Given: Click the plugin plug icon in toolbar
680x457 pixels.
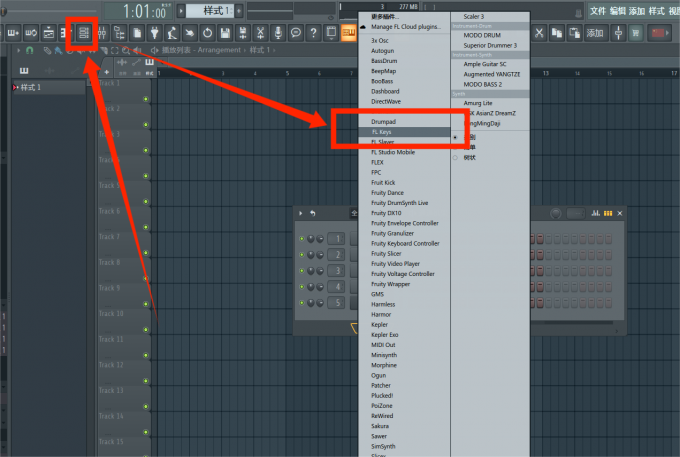Looking at the screenshot, I should point(154,33).
